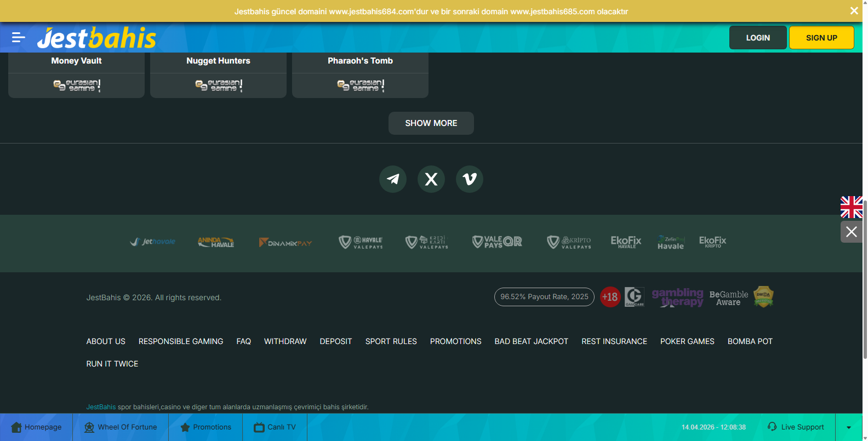
Task: Select the EkoFix Kripto logo
Action: (713, 242)
